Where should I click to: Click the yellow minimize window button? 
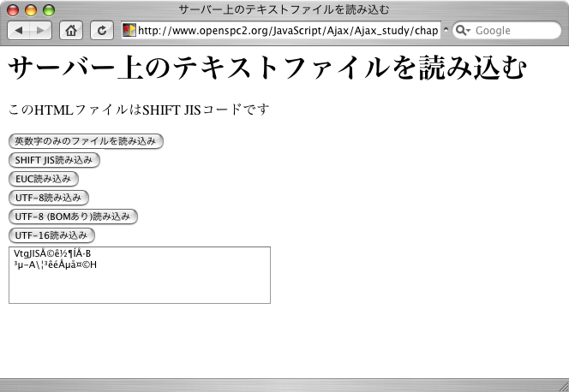(32, 10)
